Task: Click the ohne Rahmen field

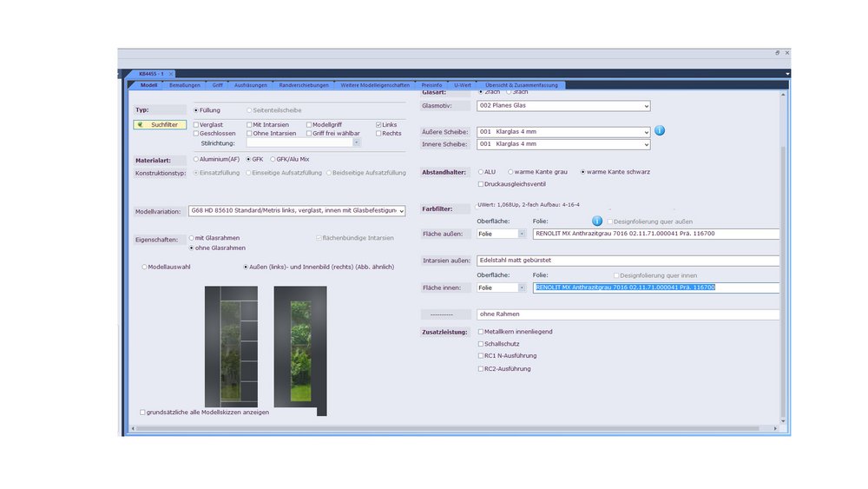Action: tap(628, 314)
